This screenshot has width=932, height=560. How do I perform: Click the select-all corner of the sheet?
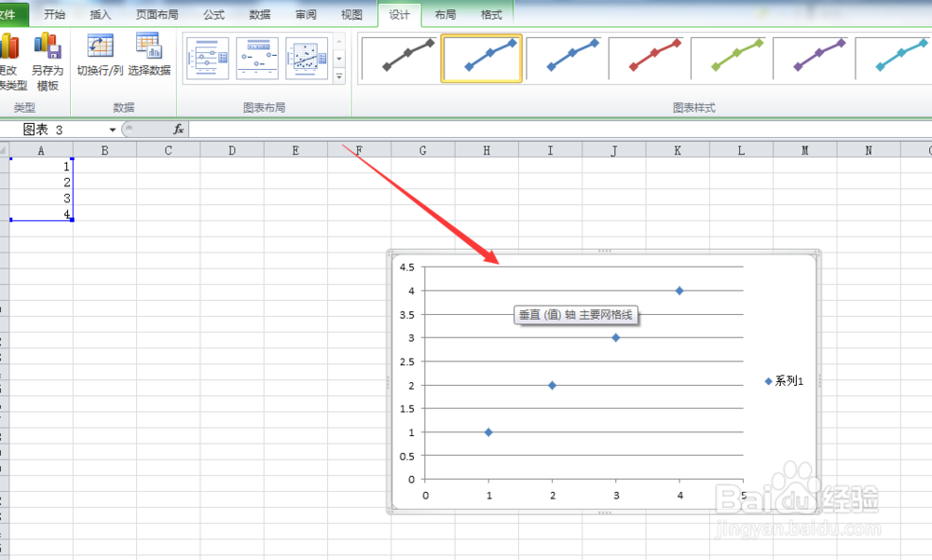(4, 150)
